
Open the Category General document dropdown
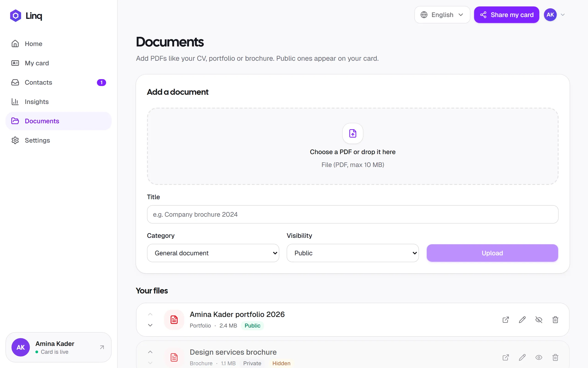point(213,253)
